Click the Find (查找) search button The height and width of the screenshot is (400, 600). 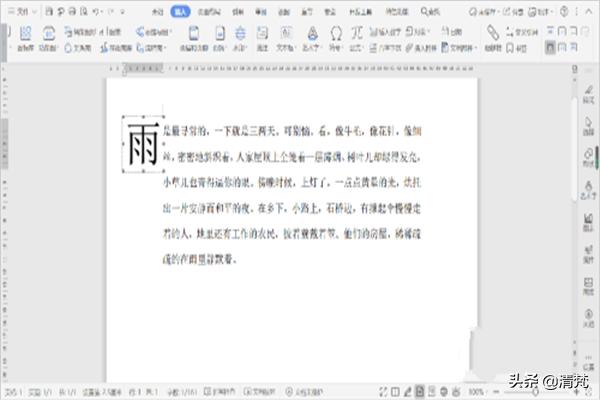click(430, 12)
